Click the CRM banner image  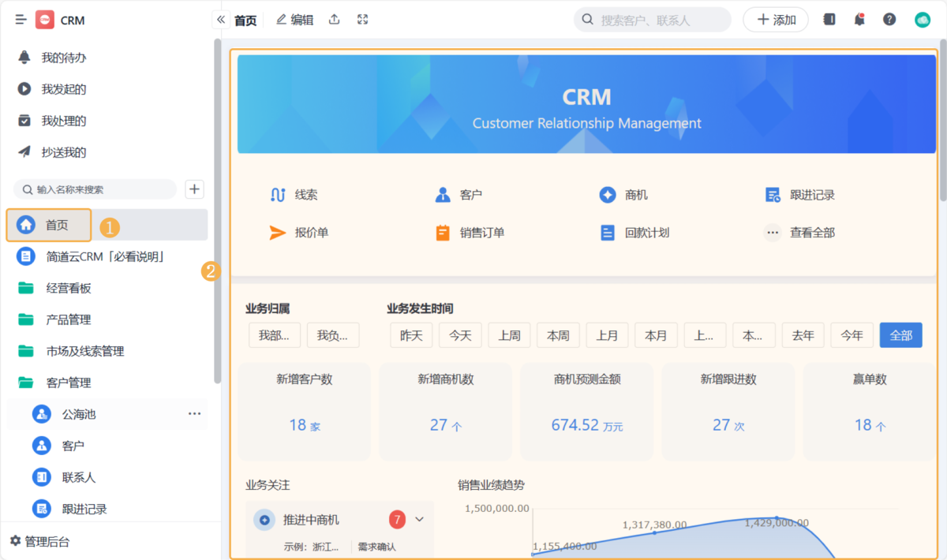click(586, 104)
